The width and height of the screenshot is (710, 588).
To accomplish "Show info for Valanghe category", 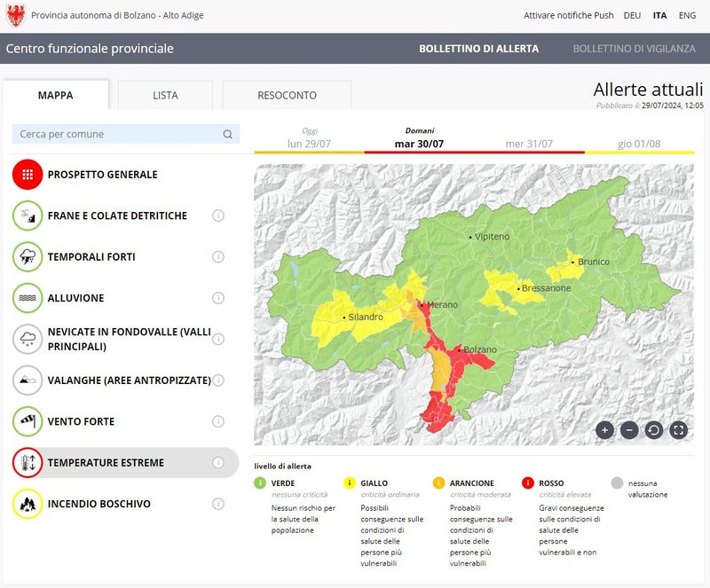I will [x=218, y=380].
